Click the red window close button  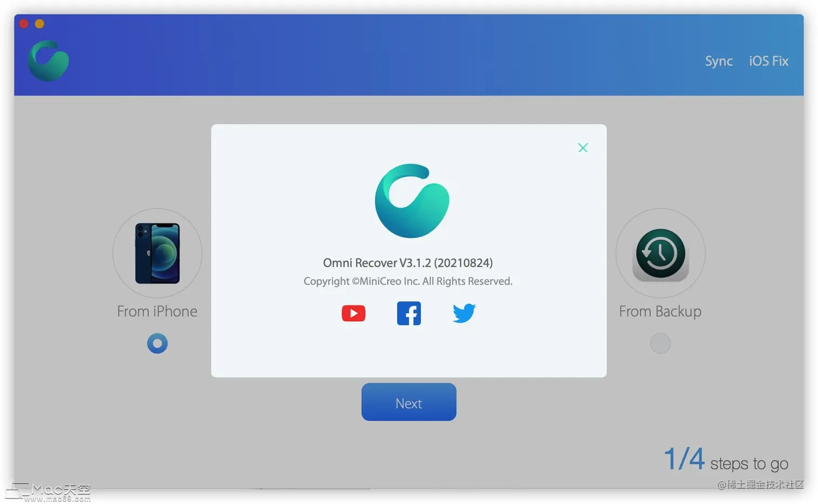(x=24, y=24)
